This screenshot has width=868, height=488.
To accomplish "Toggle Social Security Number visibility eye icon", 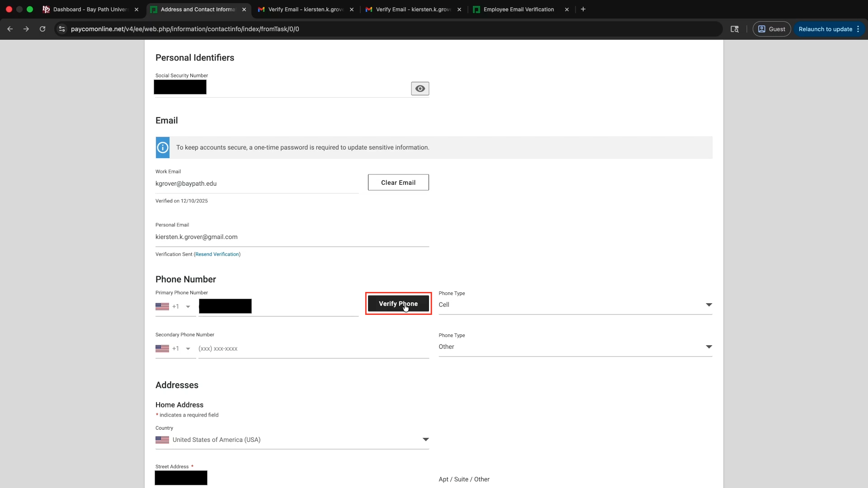I will [x=420, y=89].
